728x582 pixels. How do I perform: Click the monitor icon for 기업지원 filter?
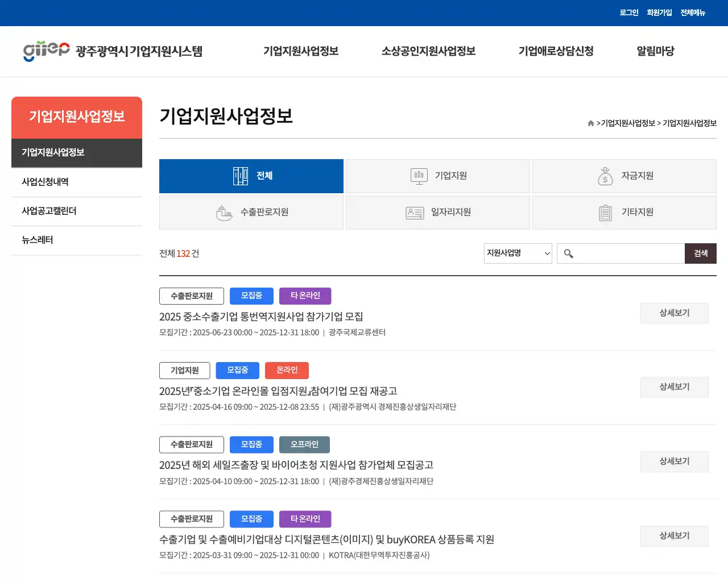(419, 176)
